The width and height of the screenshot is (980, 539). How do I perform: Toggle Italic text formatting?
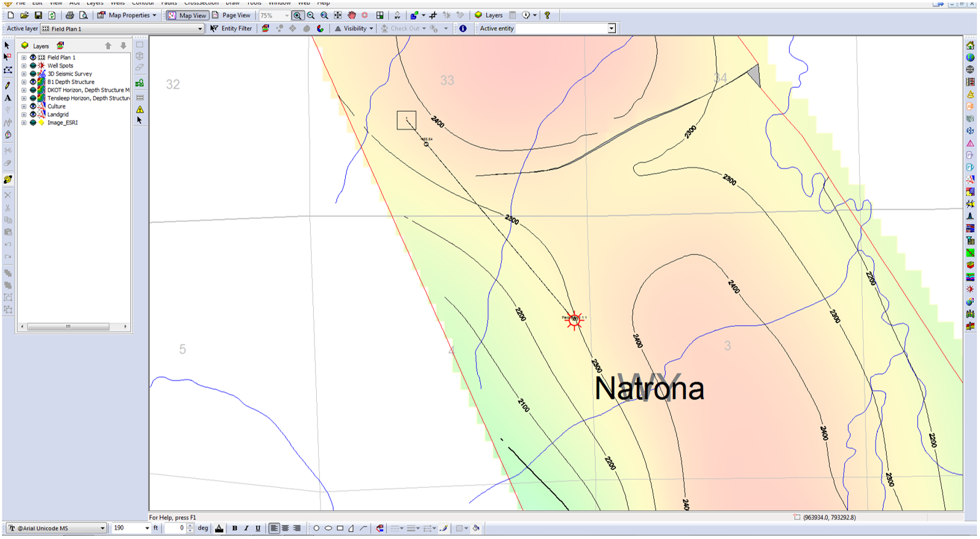pos(246,528)
